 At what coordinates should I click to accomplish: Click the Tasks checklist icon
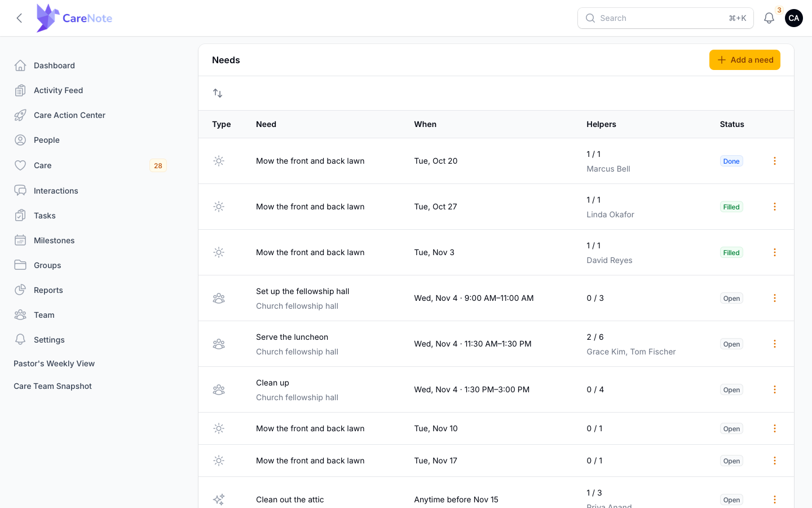[20, 216]
